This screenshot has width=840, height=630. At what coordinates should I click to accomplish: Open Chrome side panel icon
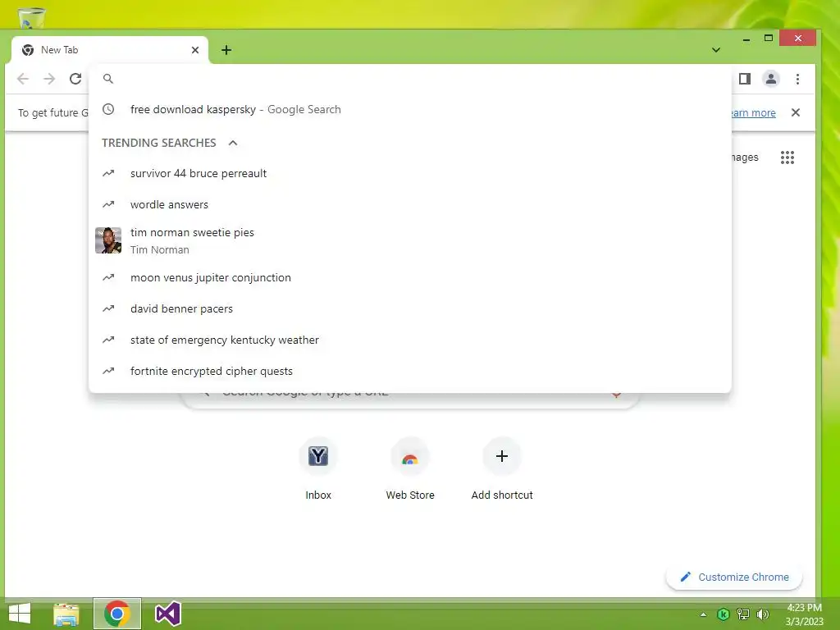click(745, 79)
